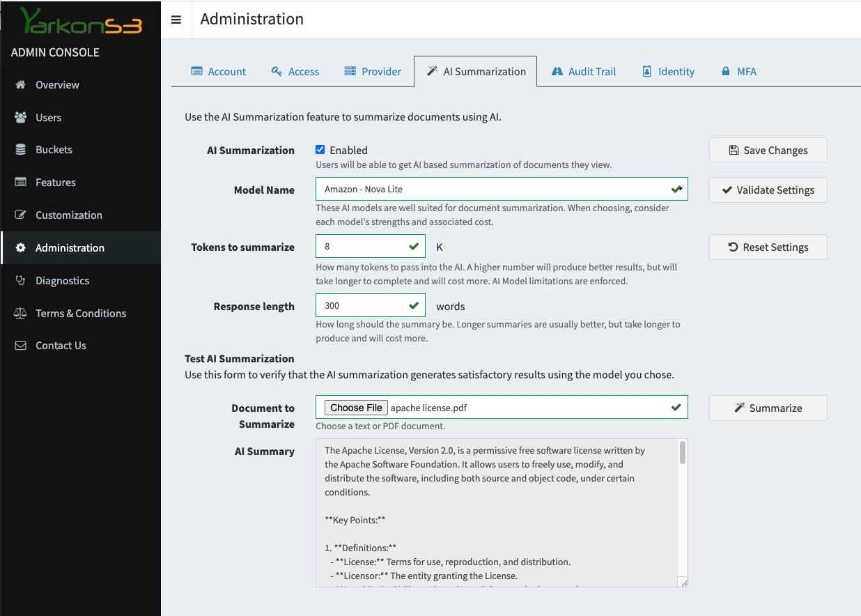Click the hamburger menu icon
861x616 pixels.
tap(176, 20)
